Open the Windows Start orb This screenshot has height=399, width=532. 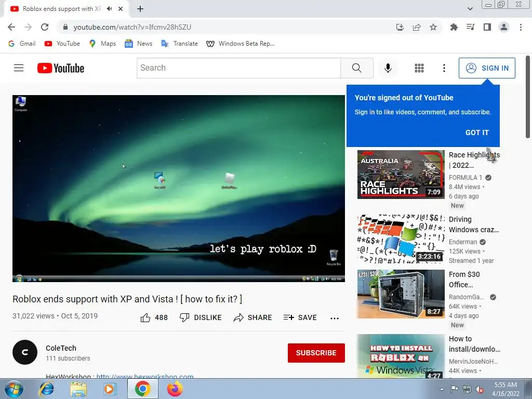click(14, 389)
